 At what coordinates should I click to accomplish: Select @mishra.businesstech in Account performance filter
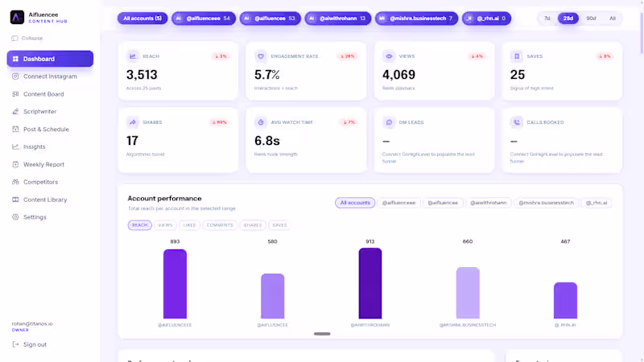click(546, 203)
